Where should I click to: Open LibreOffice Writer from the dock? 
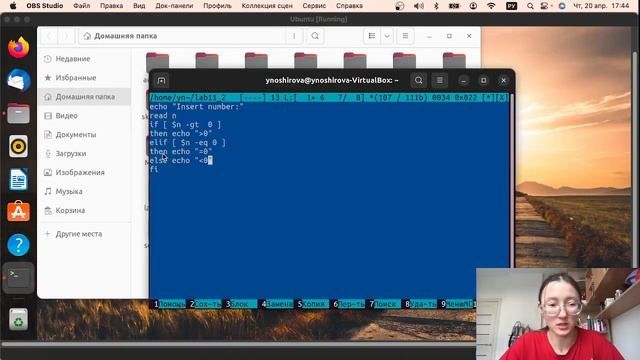(x=18, y=179)
